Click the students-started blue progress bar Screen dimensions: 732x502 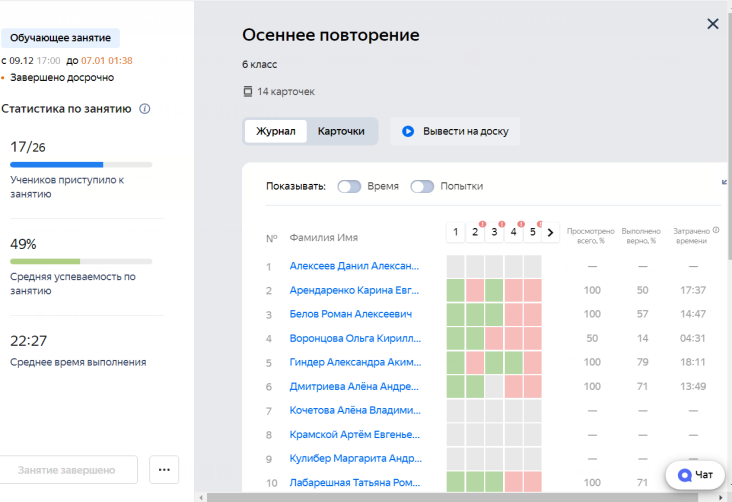pyautogui.click(x=57, y=164)
